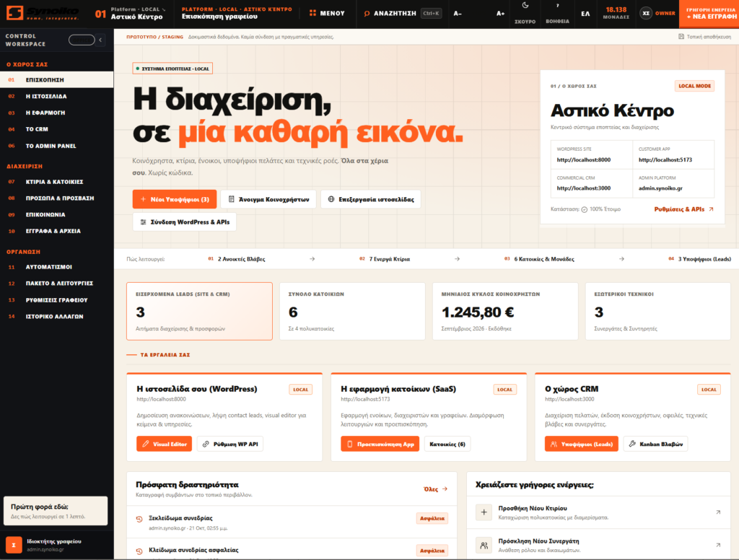Open http://localhost:8000 WordPress site link

[583, 159]
